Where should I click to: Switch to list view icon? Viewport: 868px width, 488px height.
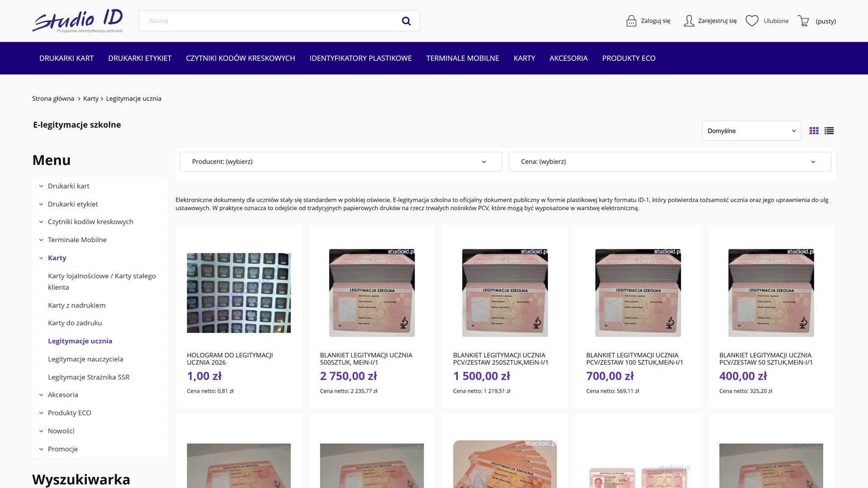pos(829,131)
